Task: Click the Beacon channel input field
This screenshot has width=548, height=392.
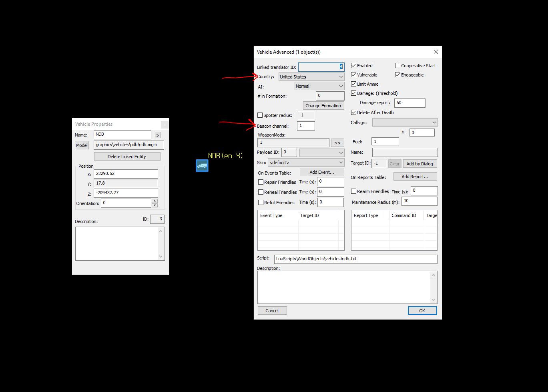Action: pos(306,126)
